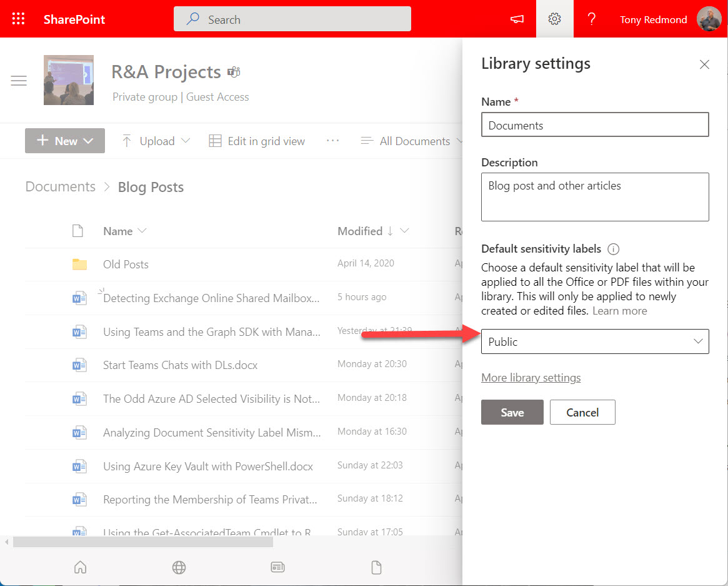
Task: Open the app launcher waffle icon
Action: point(18,19)
